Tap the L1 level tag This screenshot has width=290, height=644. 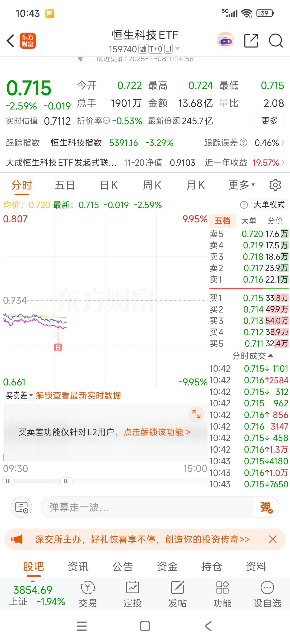[x=169, y=49]
